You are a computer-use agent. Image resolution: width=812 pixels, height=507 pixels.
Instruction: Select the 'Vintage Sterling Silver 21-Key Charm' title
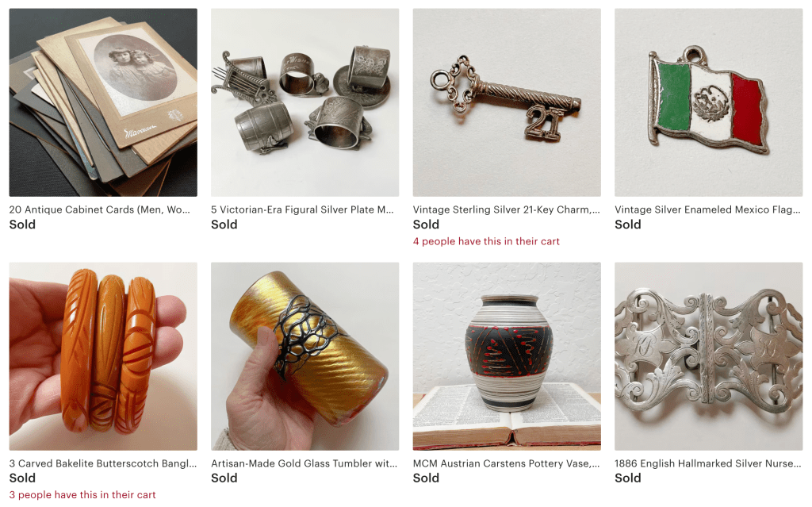(x=506, y=210)
